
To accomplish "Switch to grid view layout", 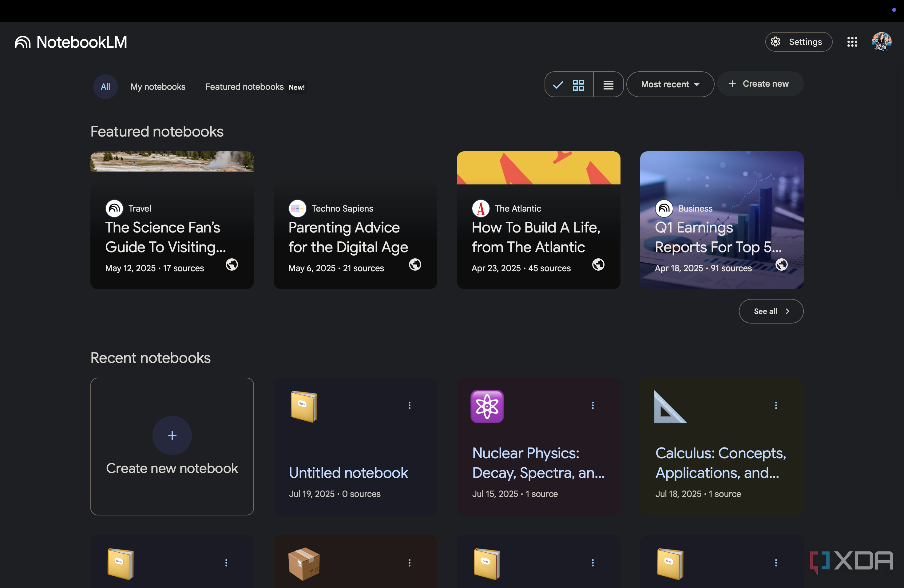I will [x=569, y=84].
